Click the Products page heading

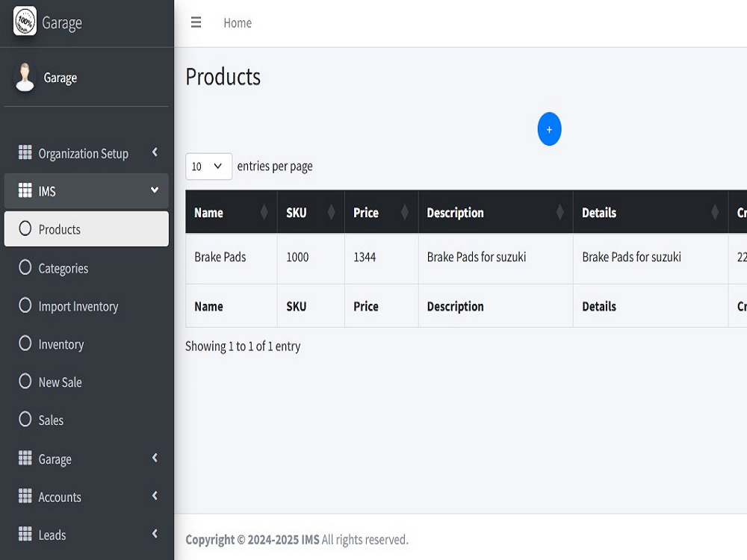click(223, 77)
